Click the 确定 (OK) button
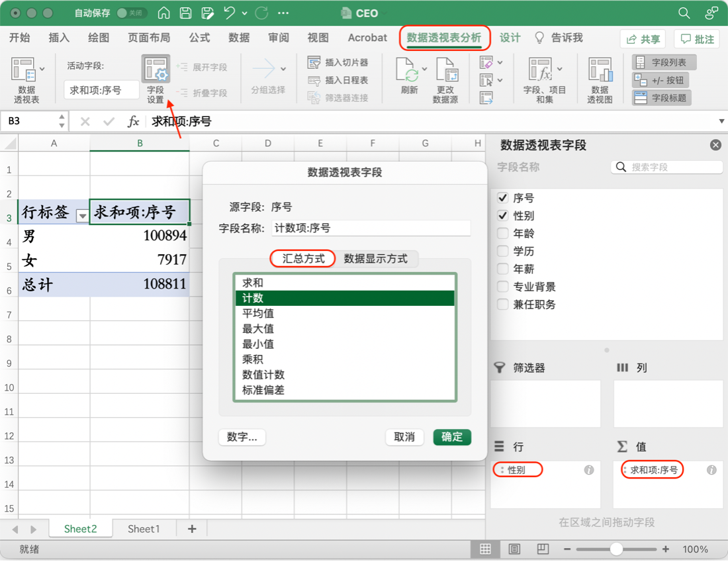 (452, 437)
